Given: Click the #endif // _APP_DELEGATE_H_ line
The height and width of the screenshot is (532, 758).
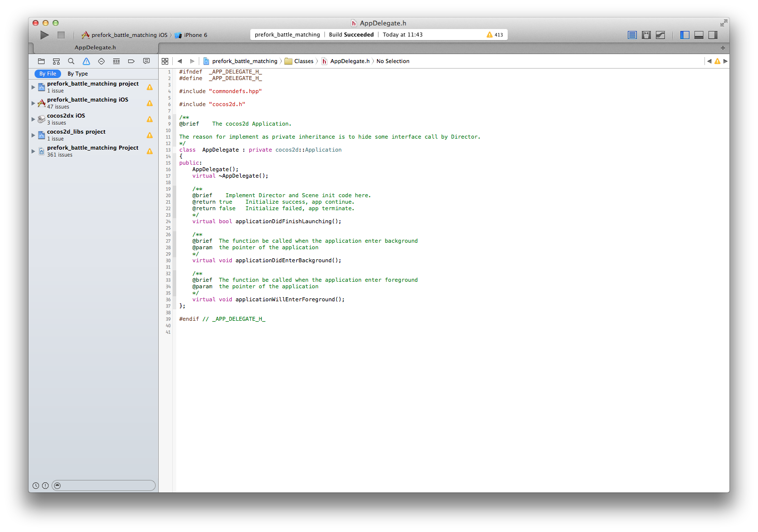Looking at the screenshot, I should coord(222,319).
